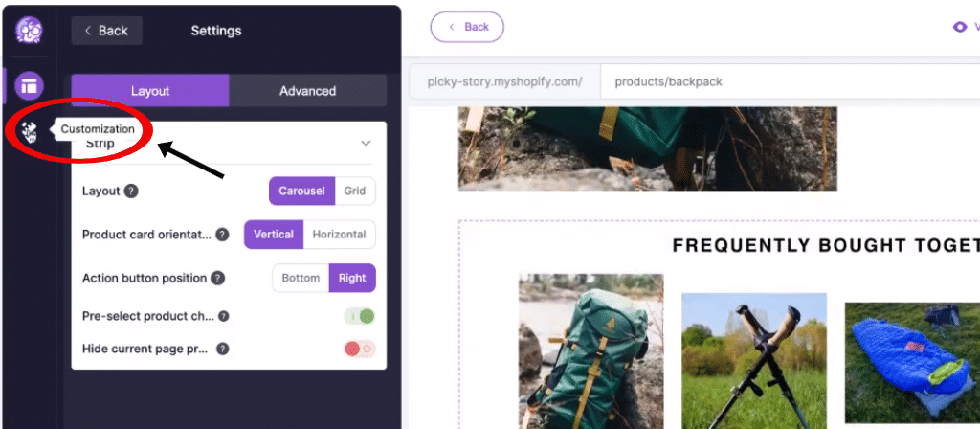Expand the Strip section chevron
Image resolution: width=980 pixels, height=429 pixels.
[x=367, y=144]
